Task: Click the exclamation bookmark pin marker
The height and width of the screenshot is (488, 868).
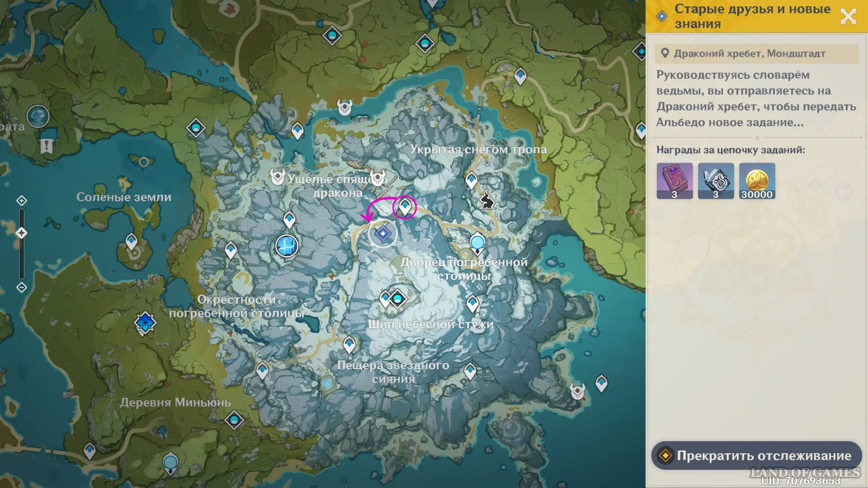Action: coord(46,146)
